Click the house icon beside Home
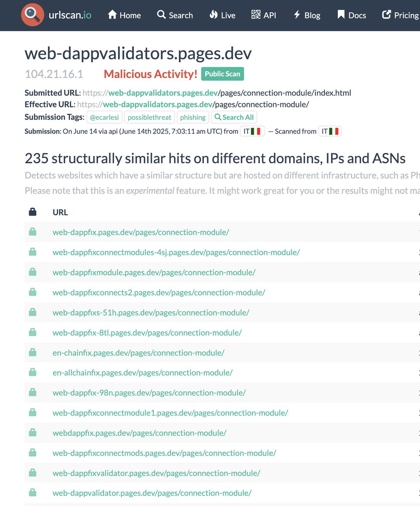Screen dimensions: 420x506 (112, 15)
